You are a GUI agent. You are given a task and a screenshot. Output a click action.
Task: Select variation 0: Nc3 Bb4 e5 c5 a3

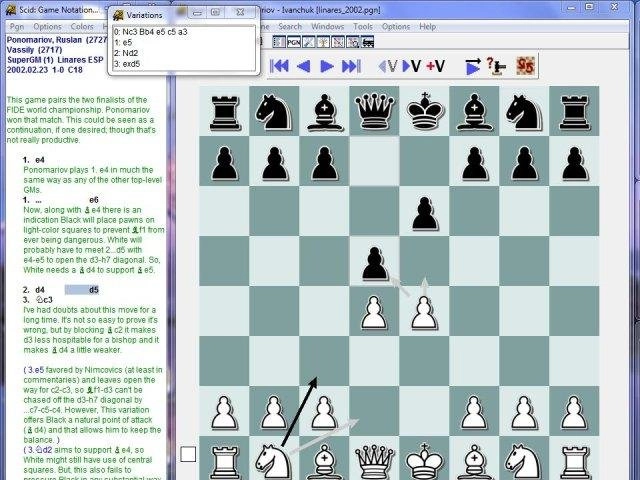pos(184,32)
